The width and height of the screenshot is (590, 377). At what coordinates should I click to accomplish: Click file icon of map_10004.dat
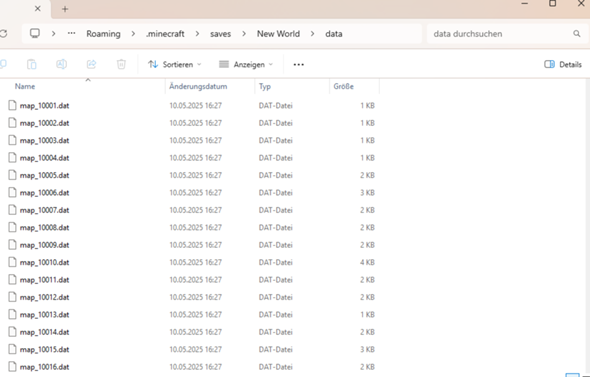(12, 158)
